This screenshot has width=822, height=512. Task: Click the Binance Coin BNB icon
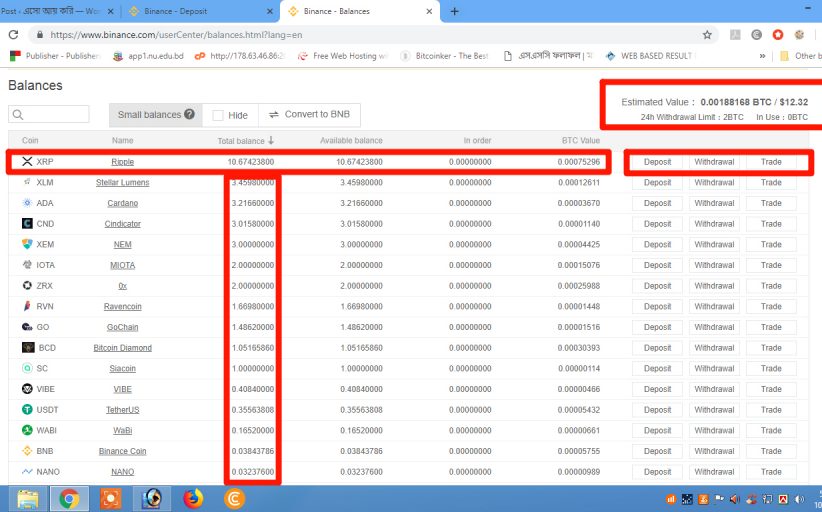[x=27, y=451]
